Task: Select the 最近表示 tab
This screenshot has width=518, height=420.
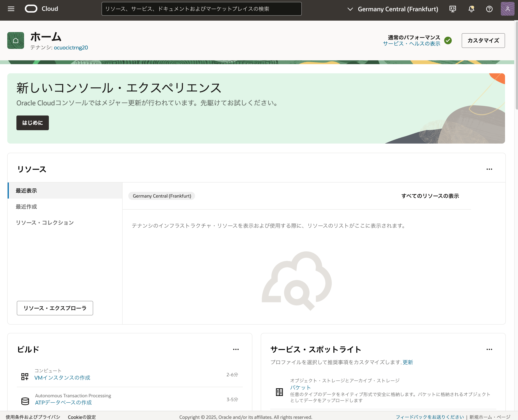Action: (x=65, y=191)
